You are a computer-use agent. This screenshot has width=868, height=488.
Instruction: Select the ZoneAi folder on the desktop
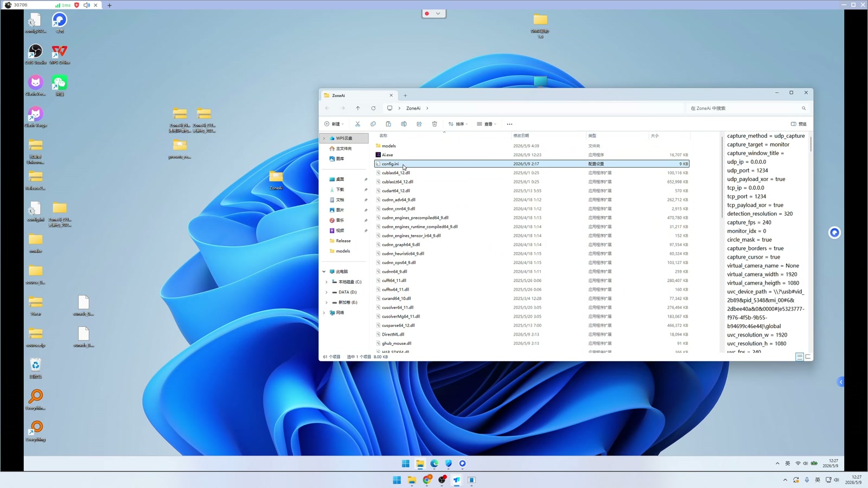tap(276, 180)
